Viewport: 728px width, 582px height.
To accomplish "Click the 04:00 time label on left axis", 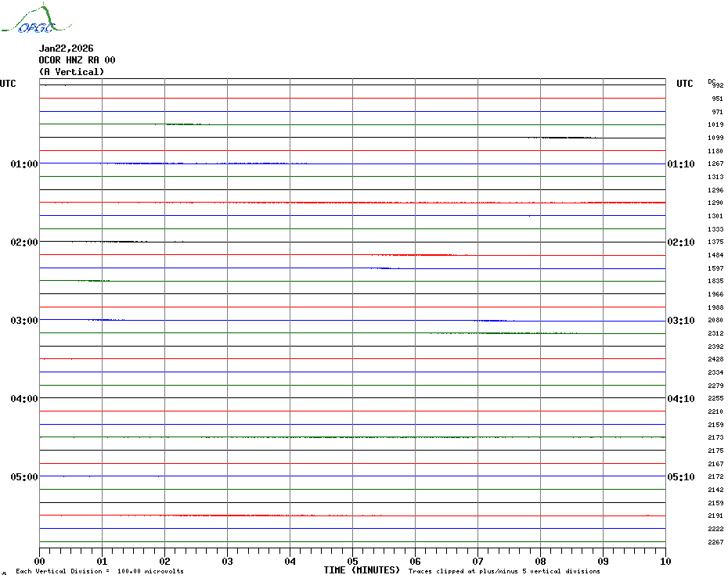I will coord(24,399).
